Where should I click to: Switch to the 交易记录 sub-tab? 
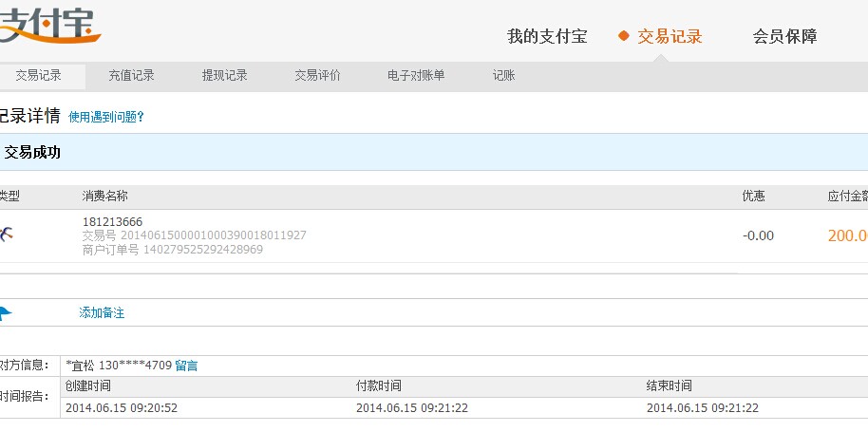point(38,76)
